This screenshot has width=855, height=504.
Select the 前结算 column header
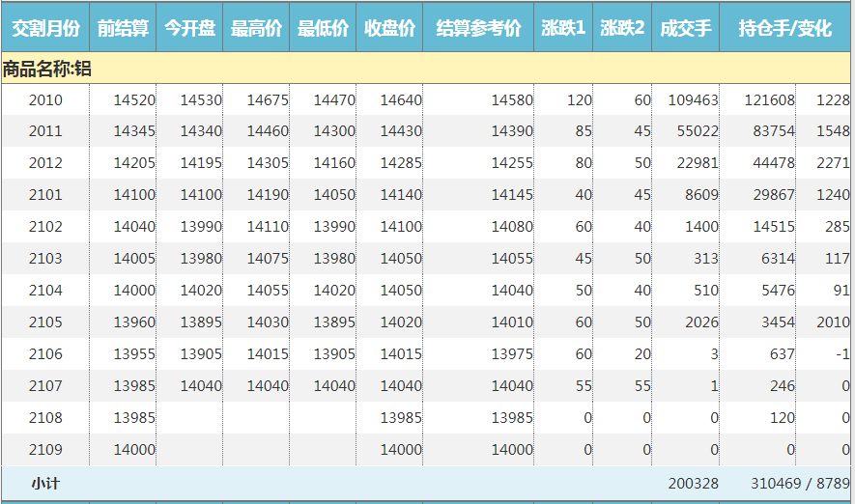pyautogui.click(x=123, y=29)
